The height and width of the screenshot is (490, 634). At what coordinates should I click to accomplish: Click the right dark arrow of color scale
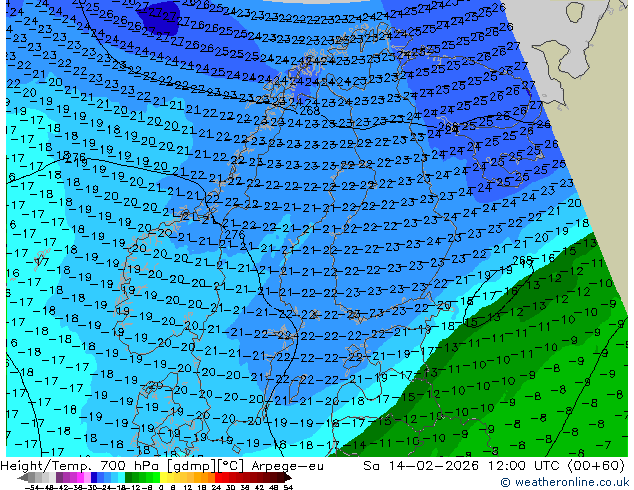coord(288,477)
